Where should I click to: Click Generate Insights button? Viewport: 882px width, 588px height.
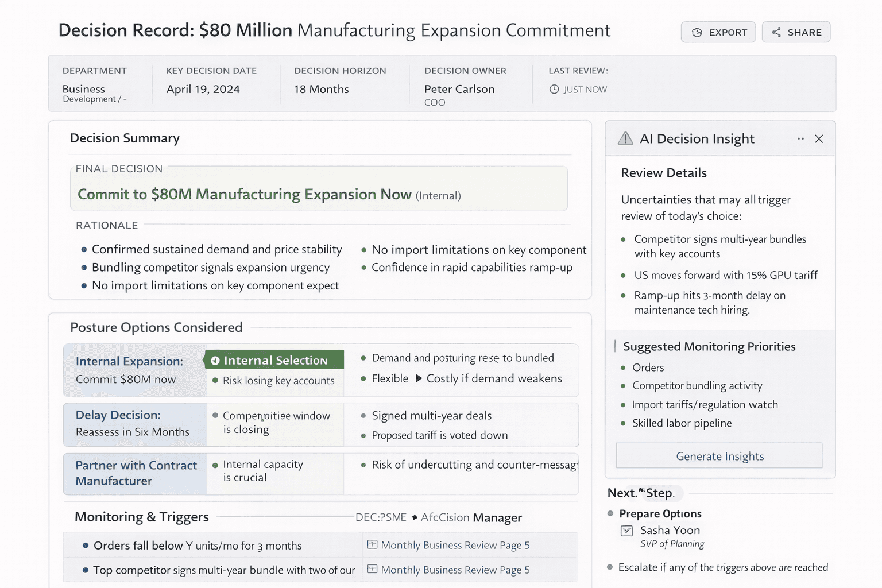pyautogui.click(x=719, y=456)
